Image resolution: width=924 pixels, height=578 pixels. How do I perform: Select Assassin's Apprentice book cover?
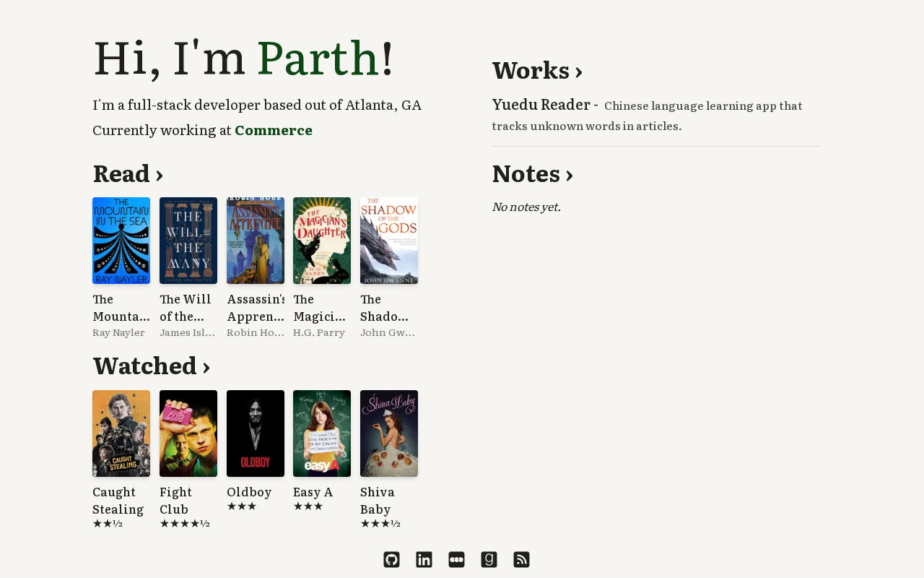pyautogui.click(x=256, y=241)
